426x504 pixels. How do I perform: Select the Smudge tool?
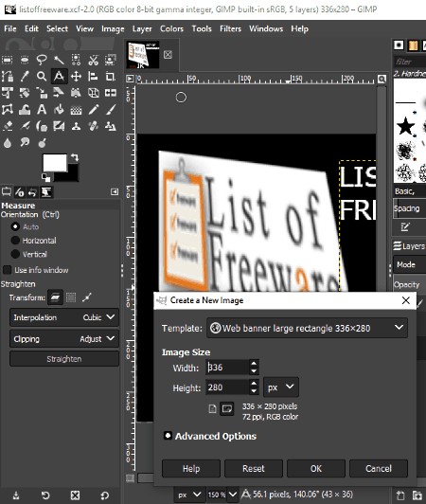pos(25,143)
